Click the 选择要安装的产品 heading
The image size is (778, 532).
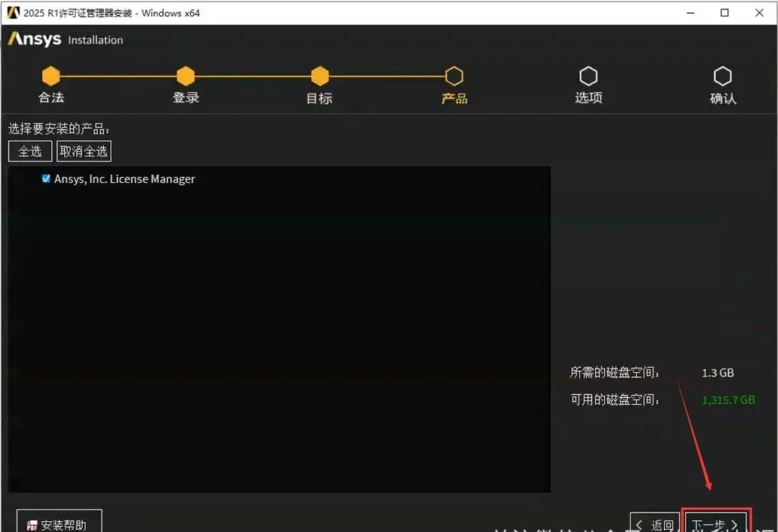58,129
